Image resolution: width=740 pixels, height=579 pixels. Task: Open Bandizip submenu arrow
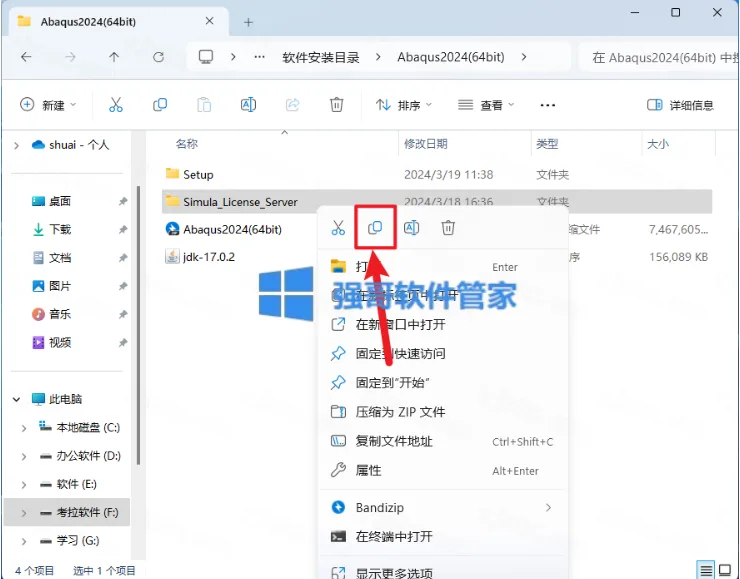pos(548,507)
